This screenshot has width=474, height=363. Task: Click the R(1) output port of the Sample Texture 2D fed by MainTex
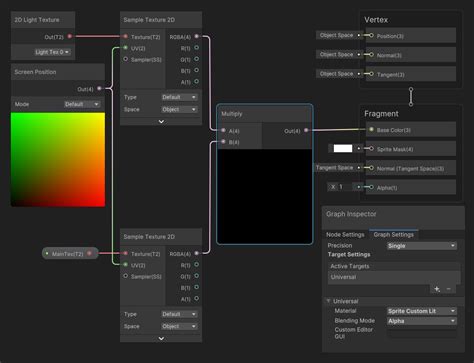[x=197, y=265]
